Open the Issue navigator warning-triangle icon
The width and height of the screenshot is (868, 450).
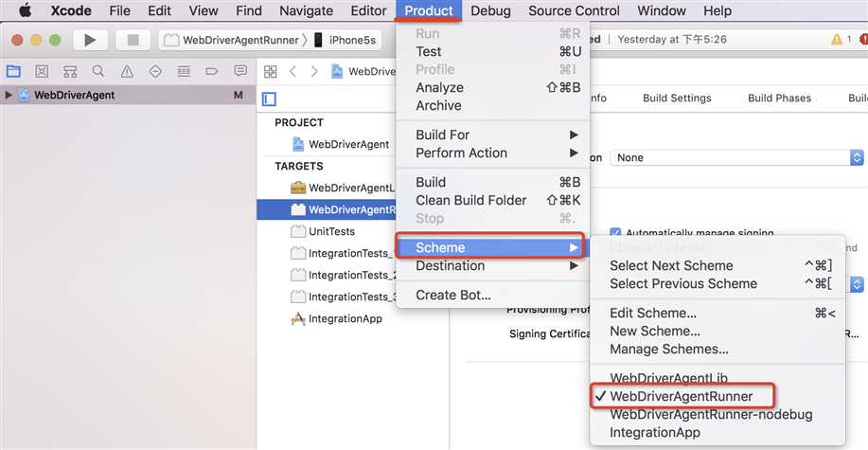click(127, 71)
